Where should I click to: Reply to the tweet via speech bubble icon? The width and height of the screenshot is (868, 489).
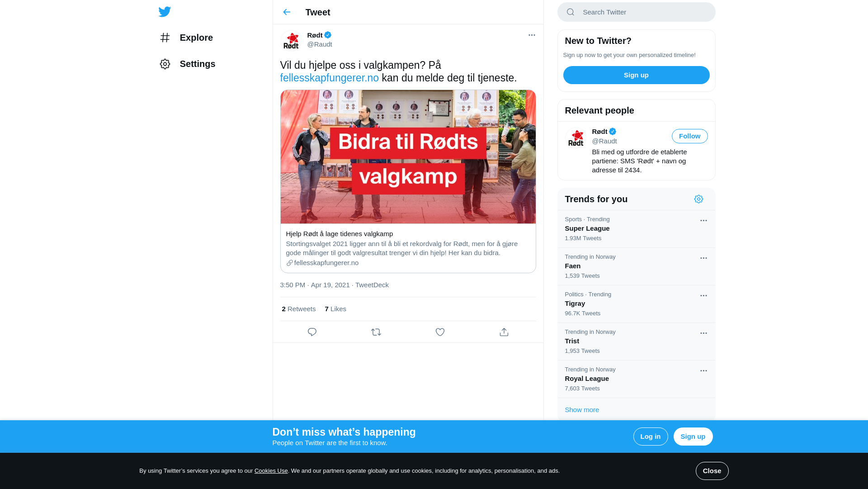click(x=312, y=332)
